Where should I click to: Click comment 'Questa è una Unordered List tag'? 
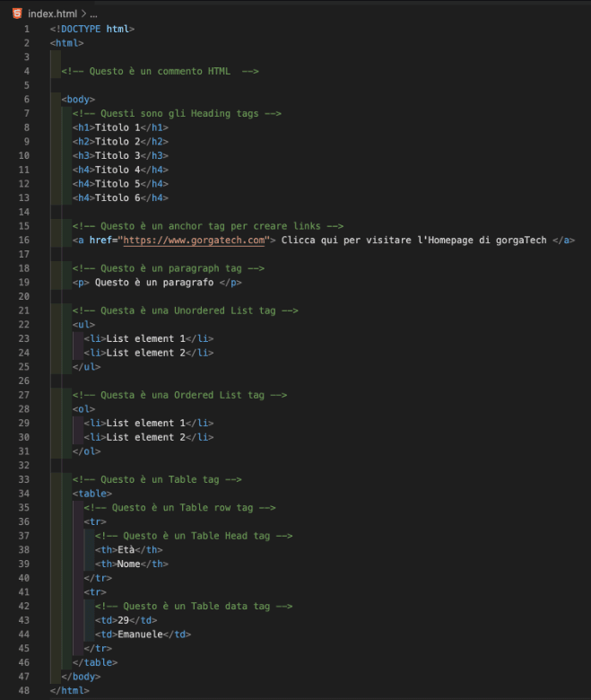(186, 311)
